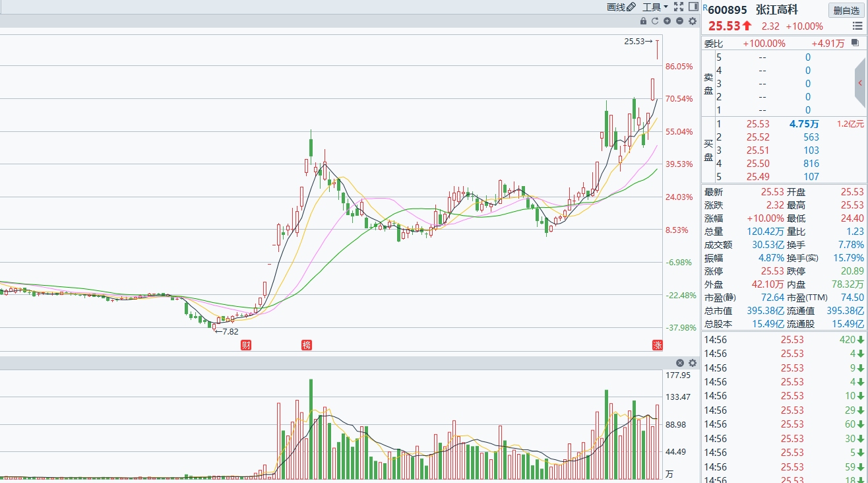Click the 卖盘 sell-side label
Image resolution: width=868 pixels, height=483 pixels.
point(709,83)
